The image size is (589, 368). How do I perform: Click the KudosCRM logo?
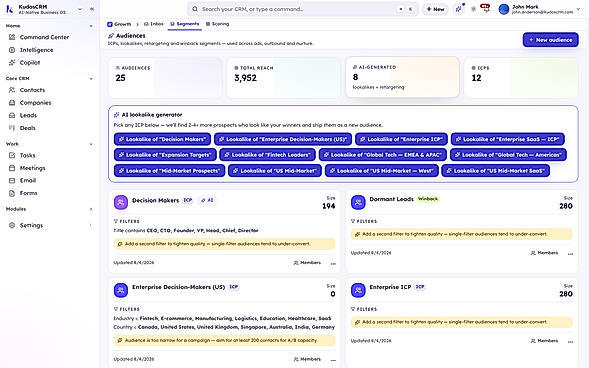pos(10,9)
